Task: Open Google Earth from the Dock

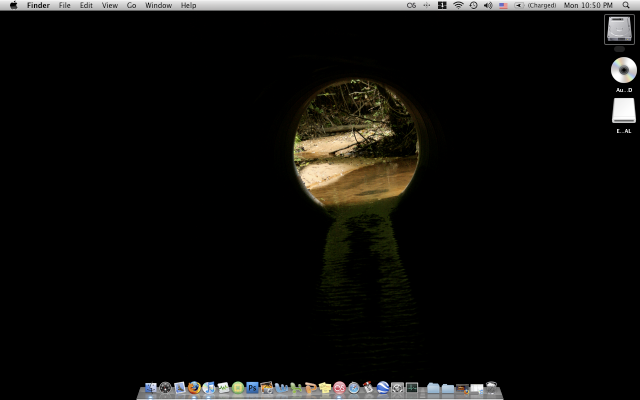Action: click(383, 388)
